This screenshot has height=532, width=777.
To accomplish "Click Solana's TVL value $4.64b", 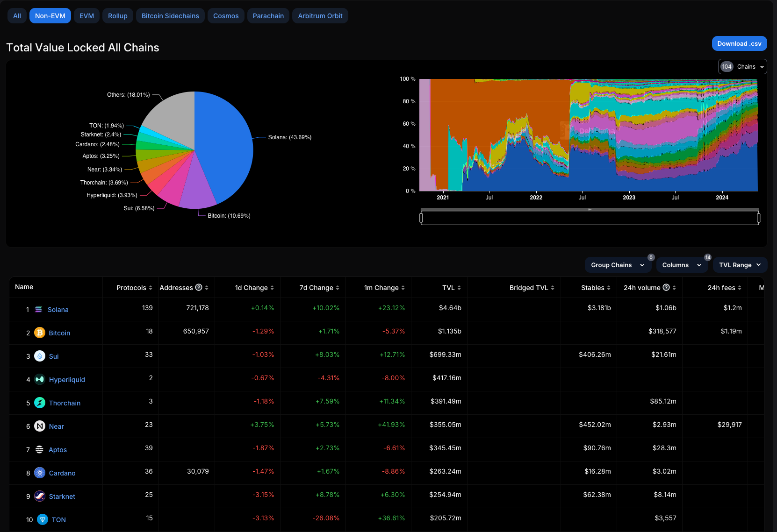I will pos(450,308).
